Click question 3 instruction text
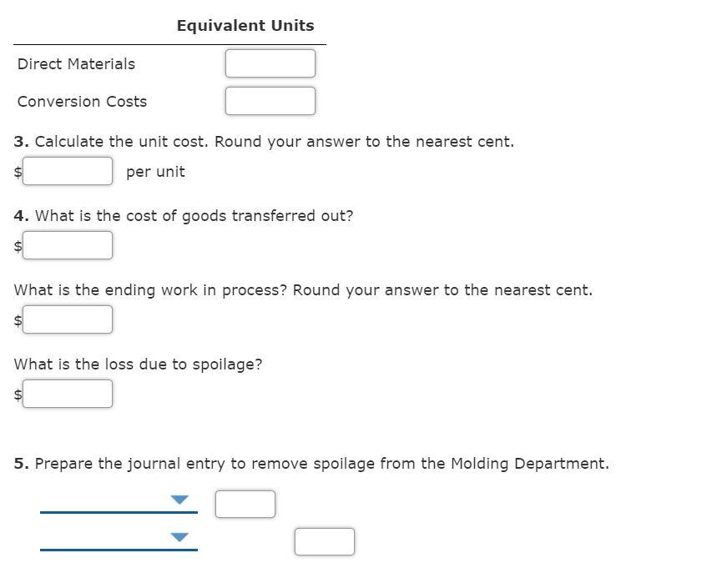Screen dimensions: 712x588 (265, 141)
